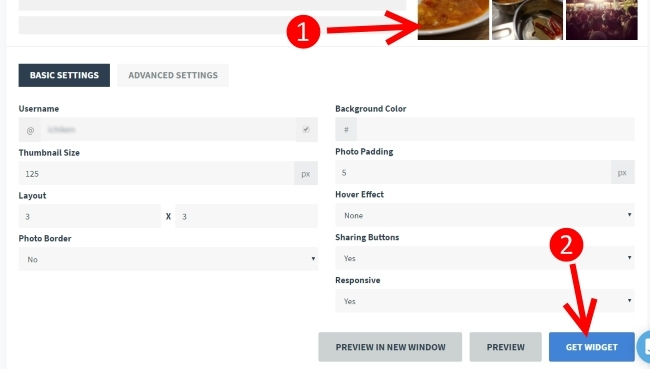
Task: Toggle the checkmark box in Username field
Action: coord(306,129)
